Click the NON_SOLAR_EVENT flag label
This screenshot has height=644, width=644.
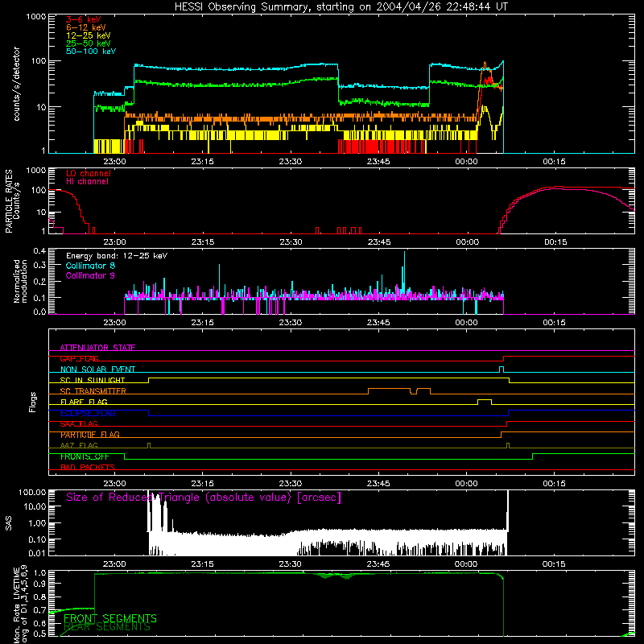click(97, 369)
